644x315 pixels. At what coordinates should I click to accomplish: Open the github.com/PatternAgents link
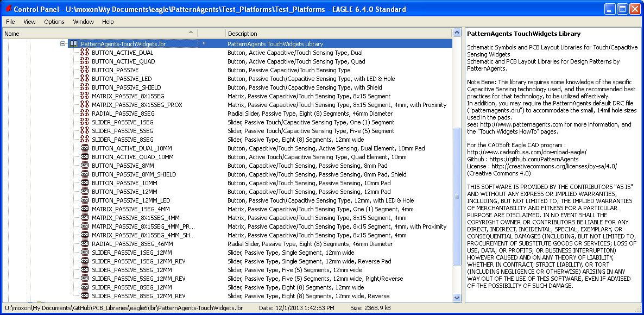(534, 159)
